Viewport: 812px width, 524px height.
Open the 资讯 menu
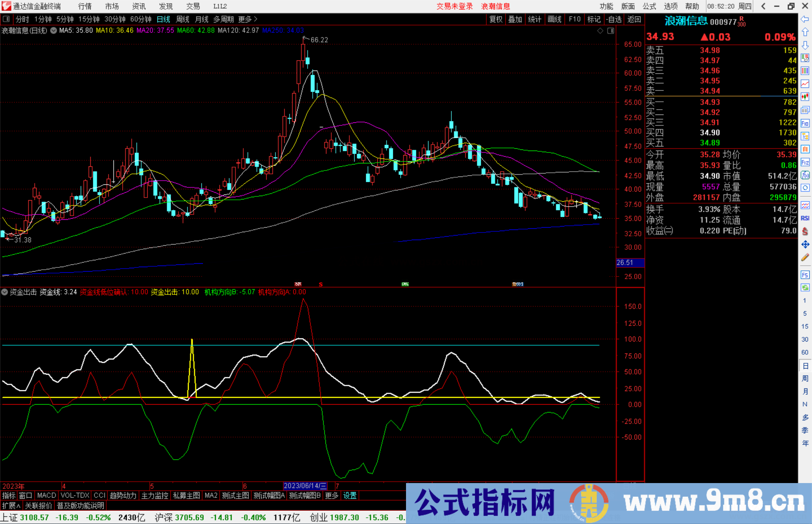[x=139, y=6]
